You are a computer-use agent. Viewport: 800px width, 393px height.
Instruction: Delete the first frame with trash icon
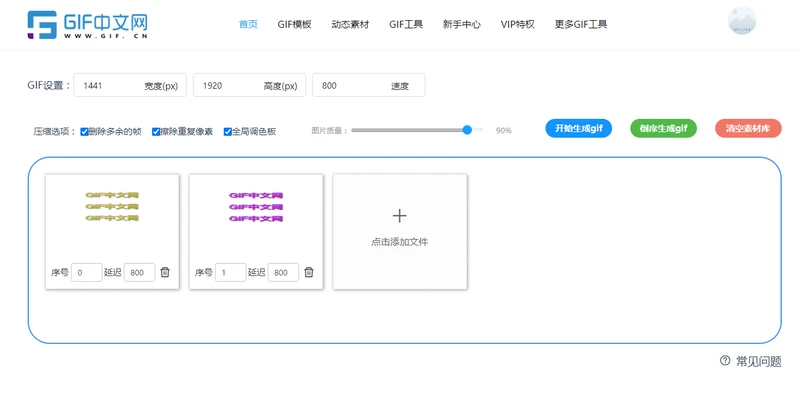point(165,272)
